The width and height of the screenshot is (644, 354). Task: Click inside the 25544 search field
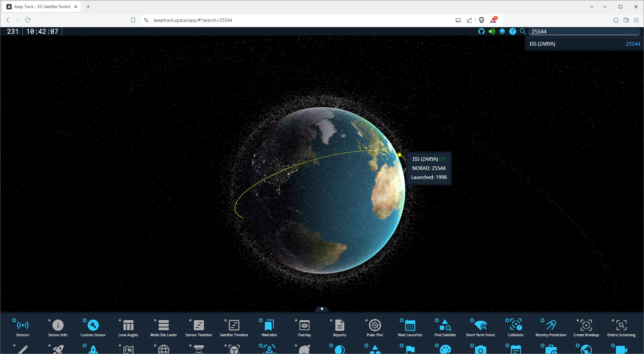(x=584, y=31)
